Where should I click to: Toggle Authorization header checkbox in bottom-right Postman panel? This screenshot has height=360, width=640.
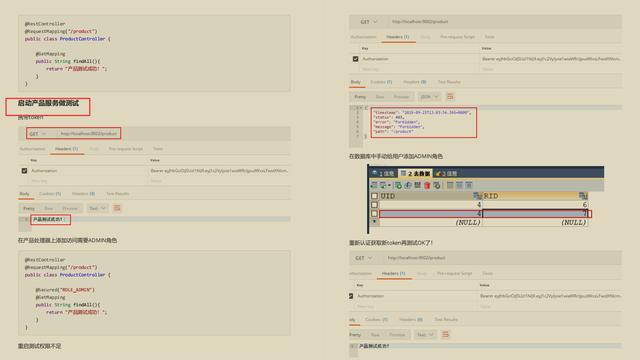pos(351,296)
